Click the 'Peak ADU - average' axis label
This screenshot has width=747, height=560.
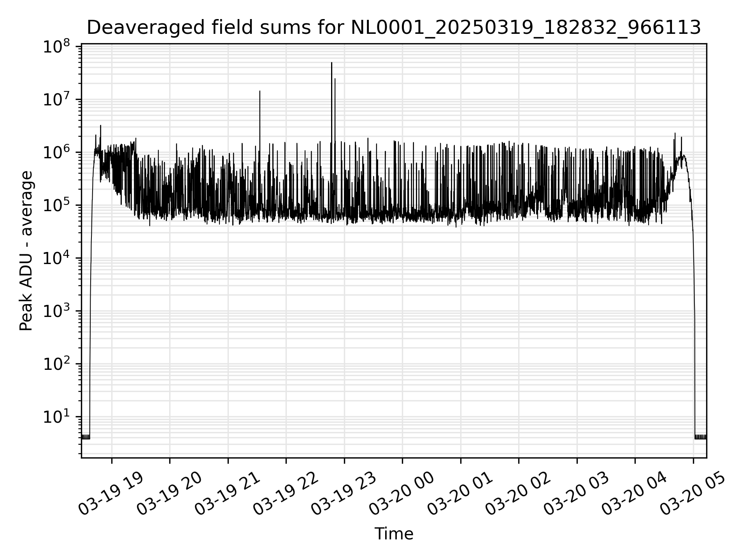[x=26, y=251]
